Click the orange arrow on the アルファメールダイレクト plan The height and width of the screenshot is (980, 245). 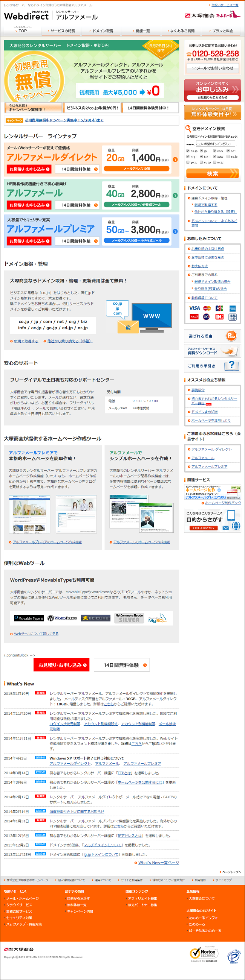175,160
